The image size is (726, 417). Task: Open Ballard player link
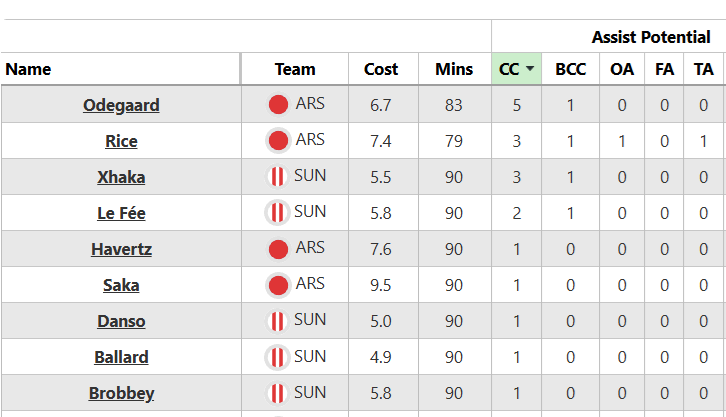121,357
